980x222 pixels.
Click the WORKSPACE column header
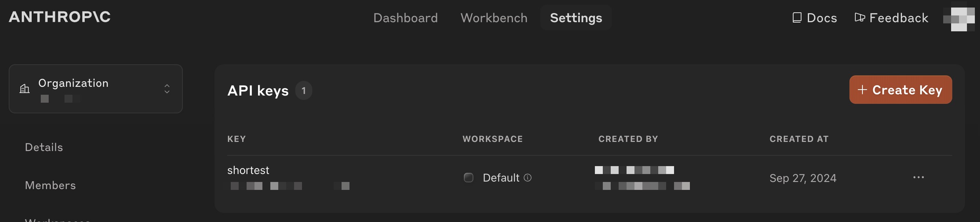click(492, 139)
